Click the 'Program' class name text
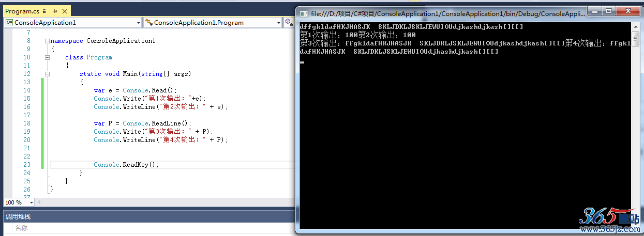Image resolution: width=644 pixels, height=236 pixels. (x=99, y=57)
